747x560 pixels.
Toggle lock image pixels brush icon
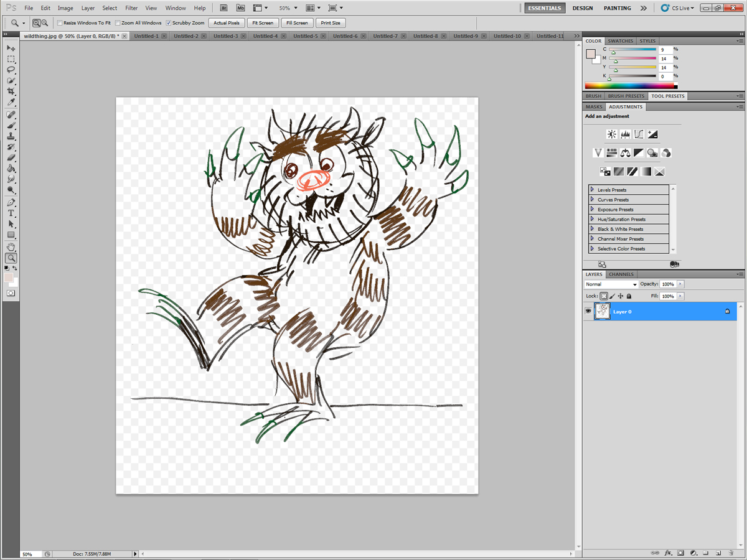[x=613, y=296]
